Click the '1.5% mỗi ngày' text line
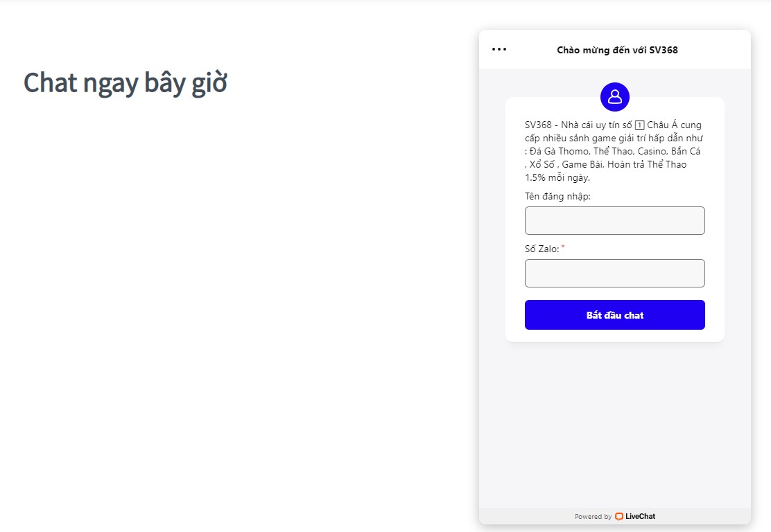Screen dimensions: 771x532 557,178
